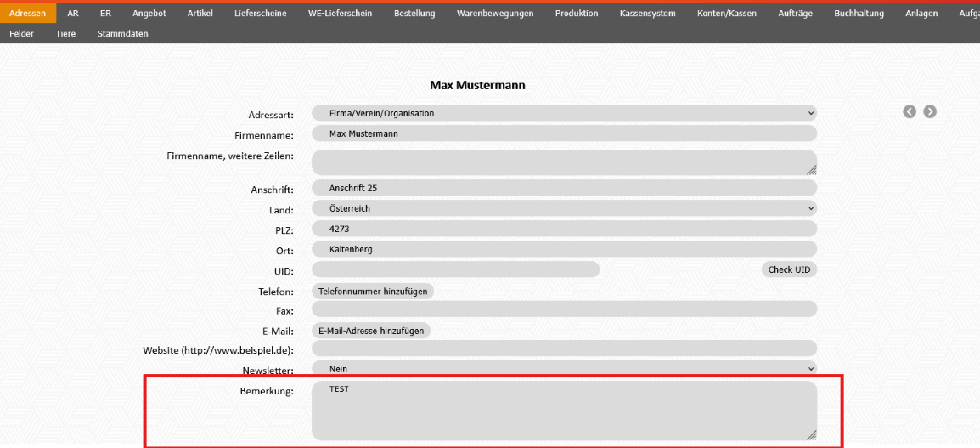Open the Land dropdown showing Österreich

(565, 208)
